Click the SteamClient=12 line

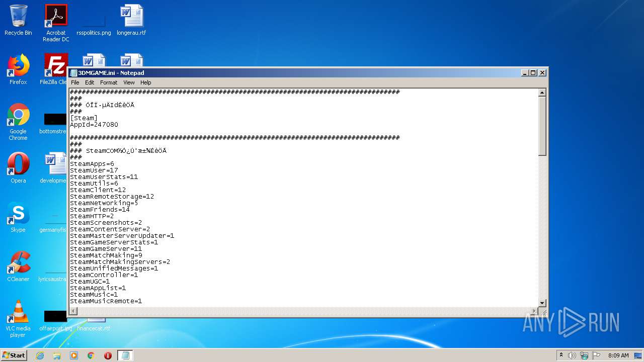98,190
